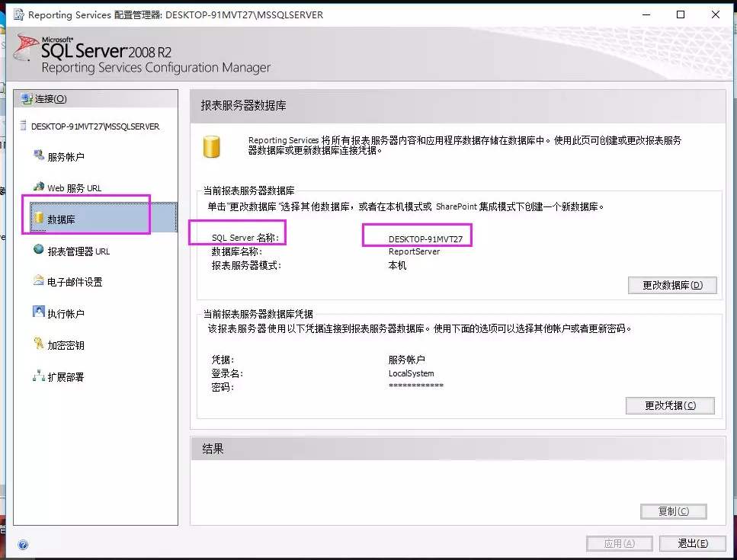737x560 pixels.
Task: Click the 登录名 label
Action: coord(227,373)
